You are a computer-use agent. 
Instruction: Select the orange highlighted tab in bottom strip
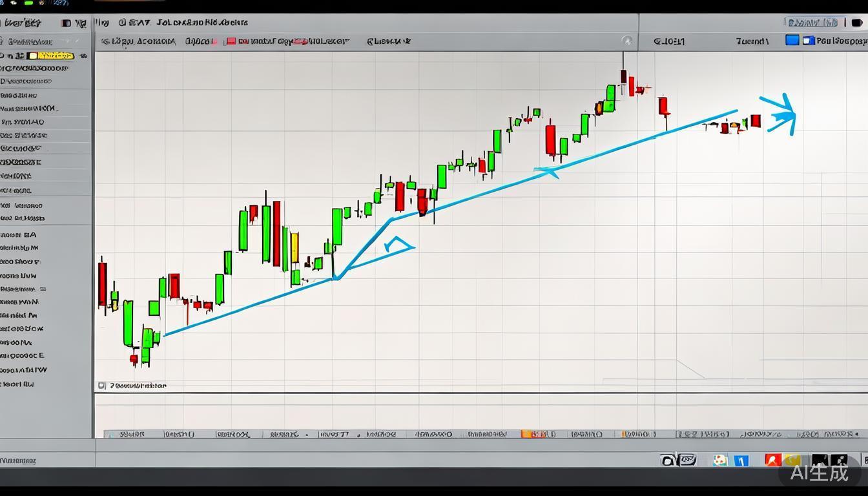point(534,434)
